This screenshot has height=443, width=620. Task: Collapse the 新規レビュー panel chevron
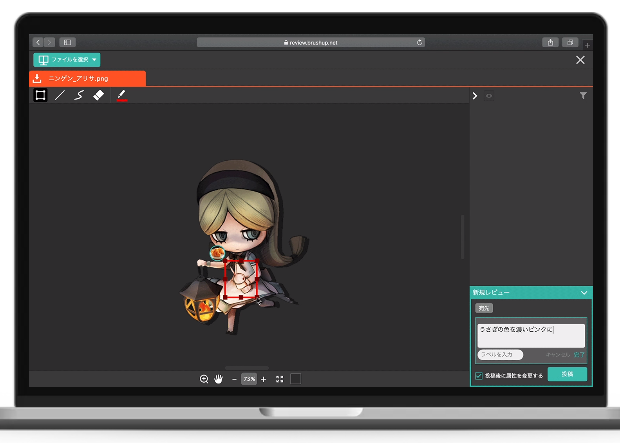(x=584, y=293)
